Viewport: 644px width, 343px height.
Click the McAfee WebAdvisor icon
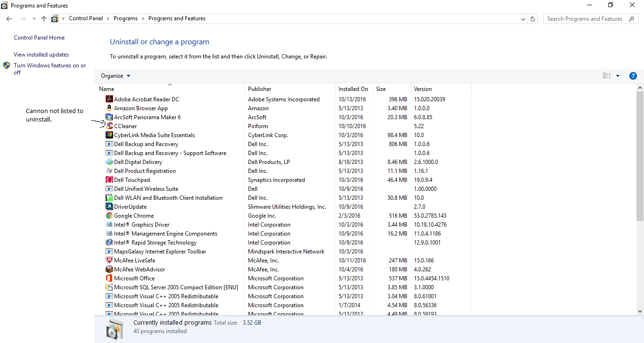pyautogui.click(x=109, y=269)
